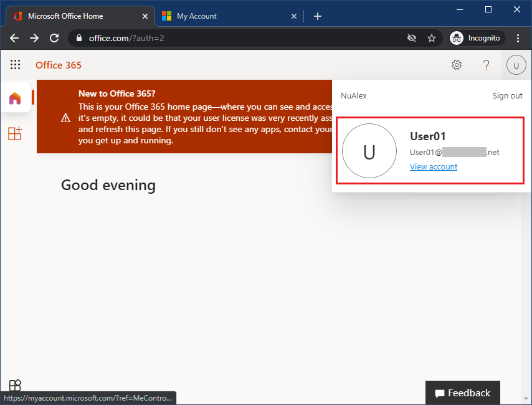Viewport: 532px width, 405px height.
Task: Click the New to Office 365? heading
Action: coord(116,93)
